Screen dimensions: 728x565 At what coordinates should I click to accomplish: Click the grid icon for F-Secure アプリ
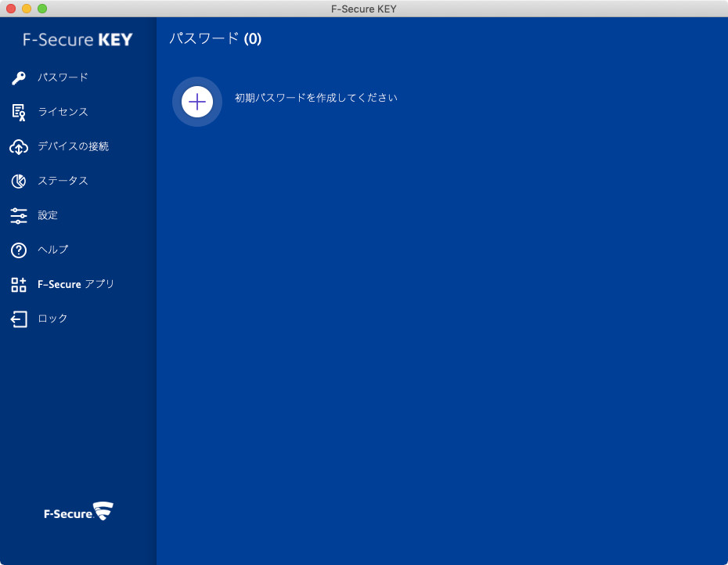19,284
